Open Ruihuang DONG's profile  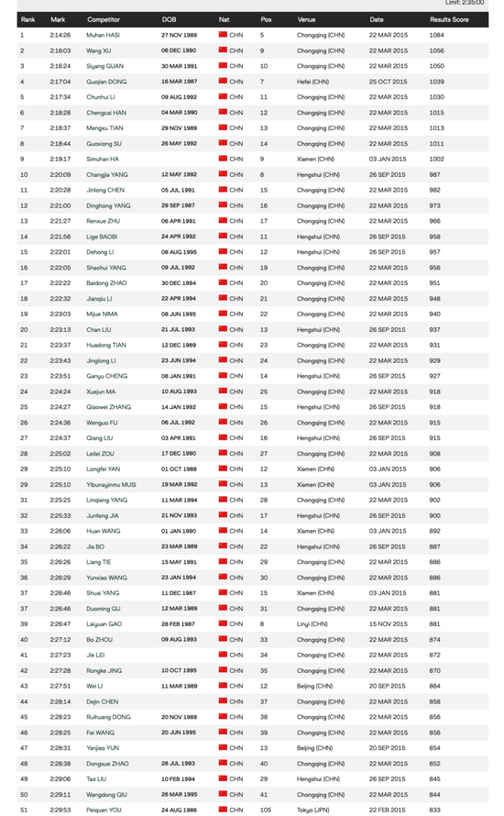109,717
